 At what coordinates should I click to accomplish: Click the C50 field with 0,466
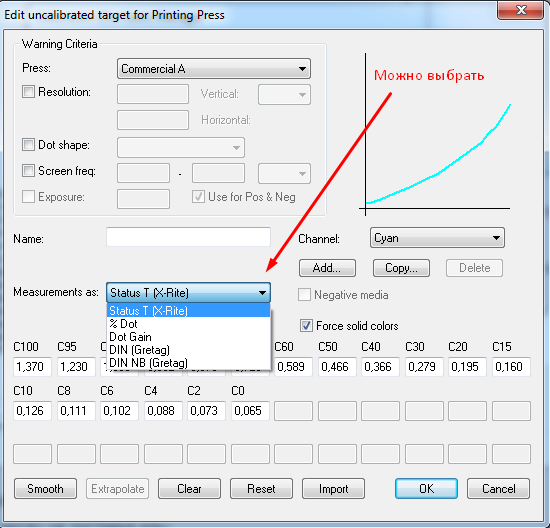click(x=337, y=367)
